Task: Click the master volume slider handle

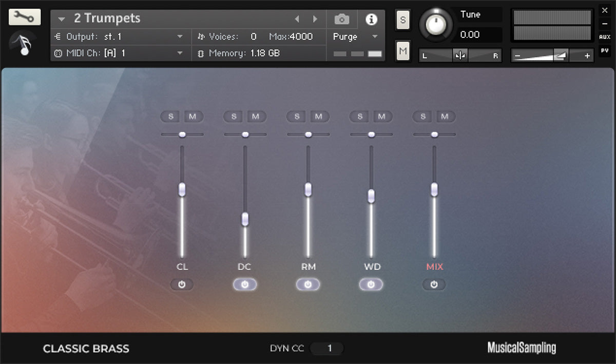Action: [x=560, y=56]
